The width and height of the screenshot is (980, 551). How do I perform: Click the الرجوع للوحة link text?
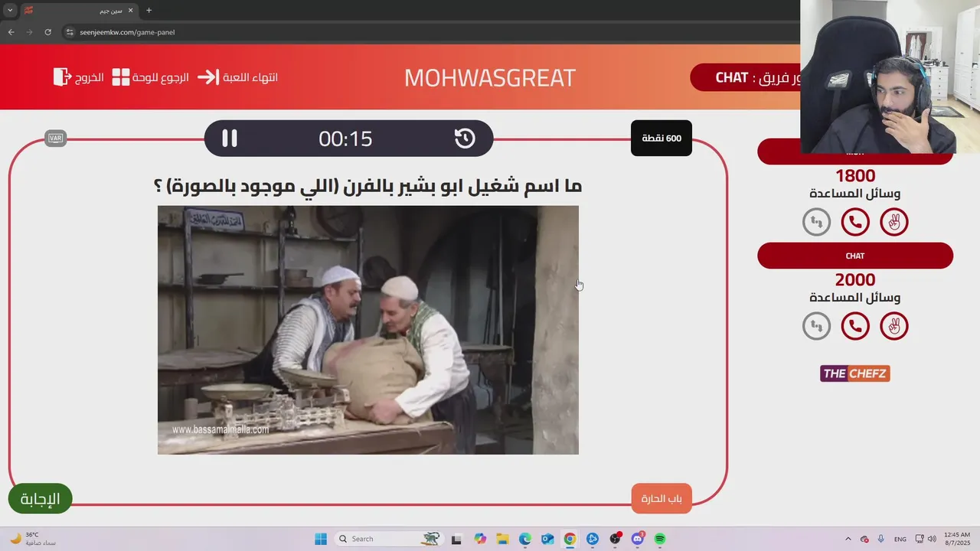[x=161, y=77]
